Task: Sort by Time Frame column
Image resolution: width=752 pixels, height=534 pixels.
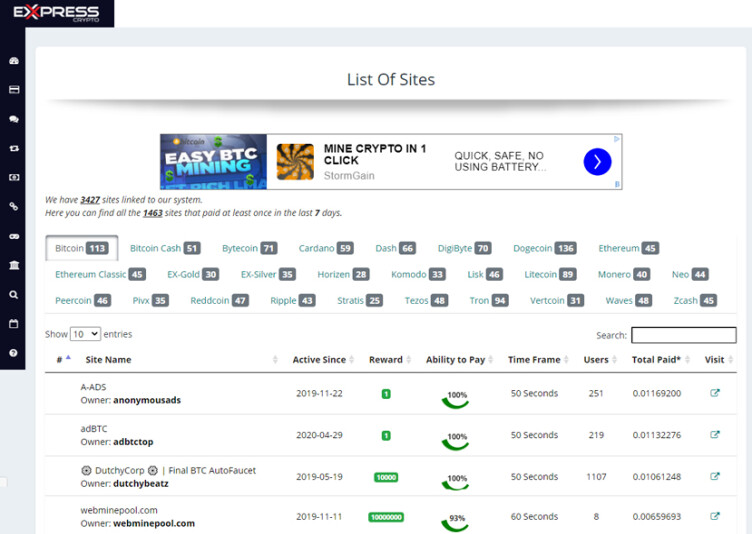Action: pos(538,359)
